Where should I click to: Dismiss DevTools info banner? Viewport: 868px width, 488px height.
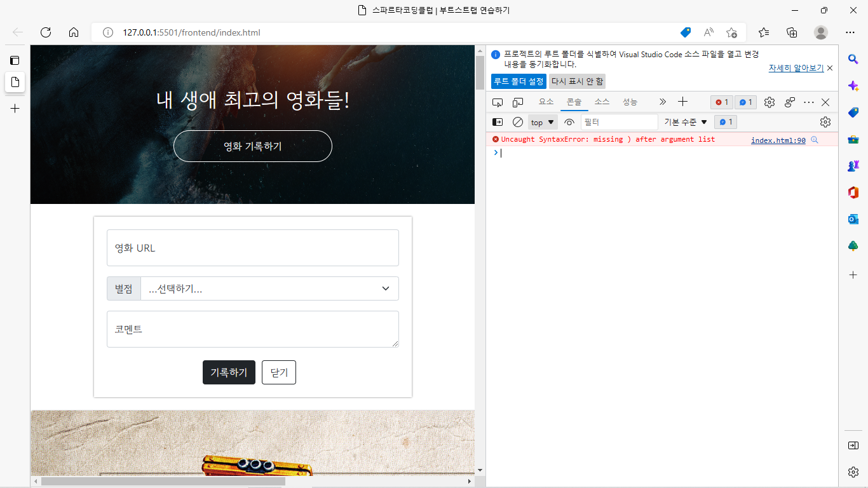pos(830,68)
